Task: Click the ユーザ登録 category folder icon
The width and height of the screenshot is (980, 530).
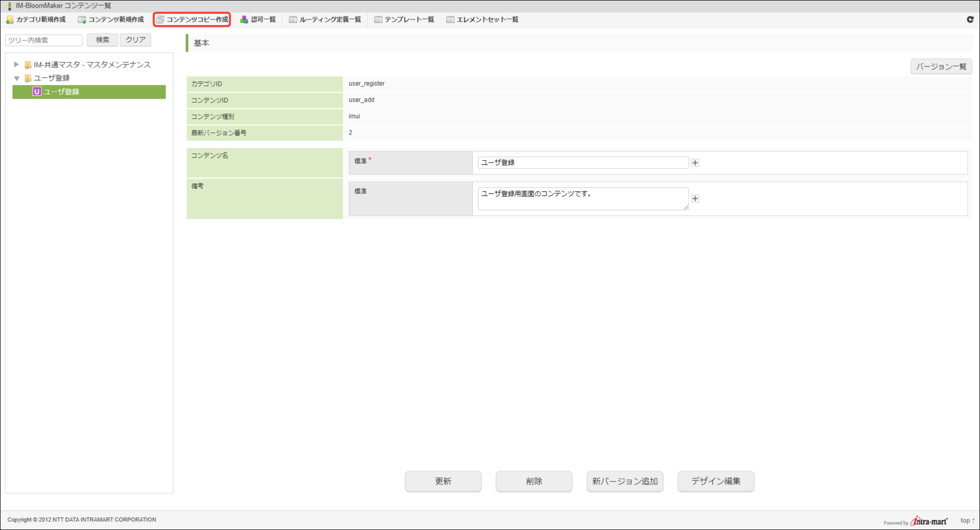Action: pos(28,78)
